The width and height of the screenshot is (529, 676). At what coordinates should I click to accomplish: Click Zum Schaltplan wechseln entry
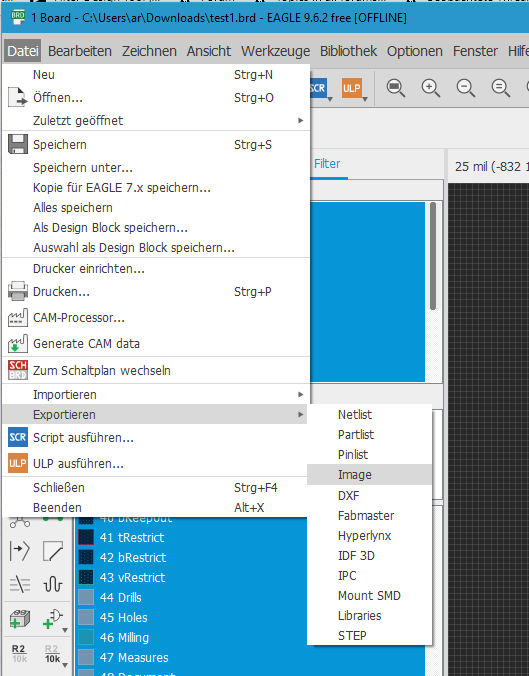pyautogui.click(x=156, y=370)
